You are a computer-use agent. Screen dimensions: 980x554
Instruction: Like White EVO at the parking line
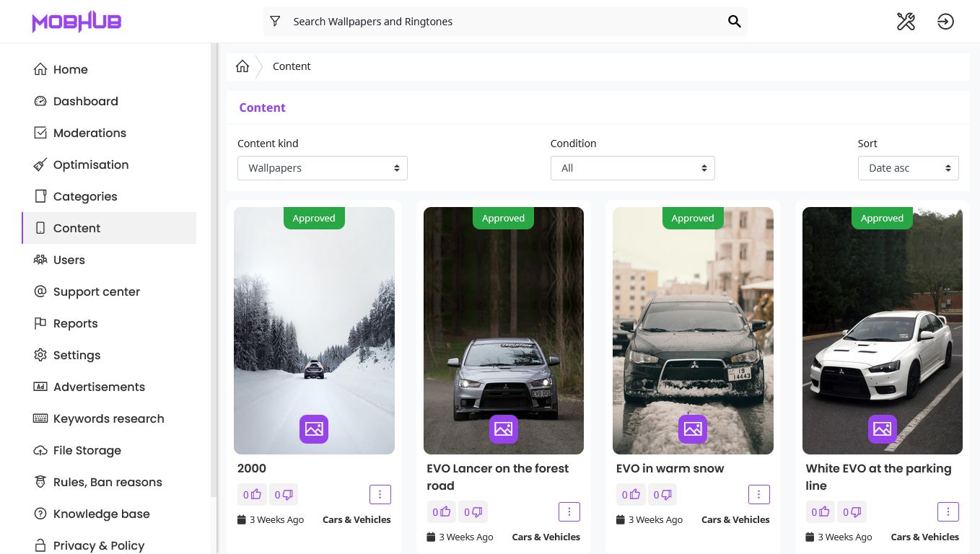tap(821, 512)
